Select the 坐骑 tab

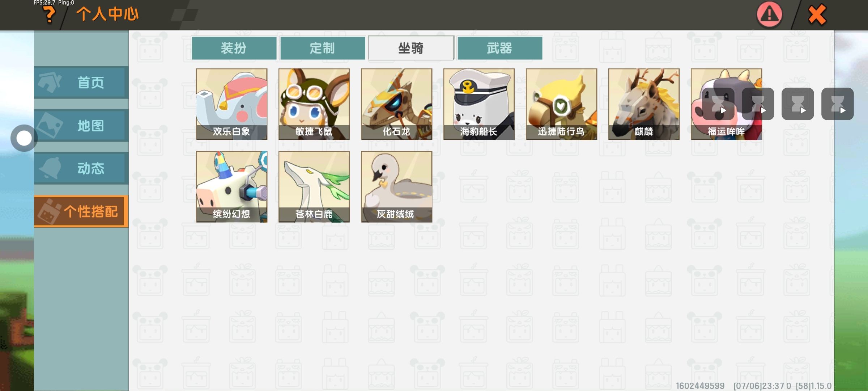pyautogui.click(x=411, y=48)
